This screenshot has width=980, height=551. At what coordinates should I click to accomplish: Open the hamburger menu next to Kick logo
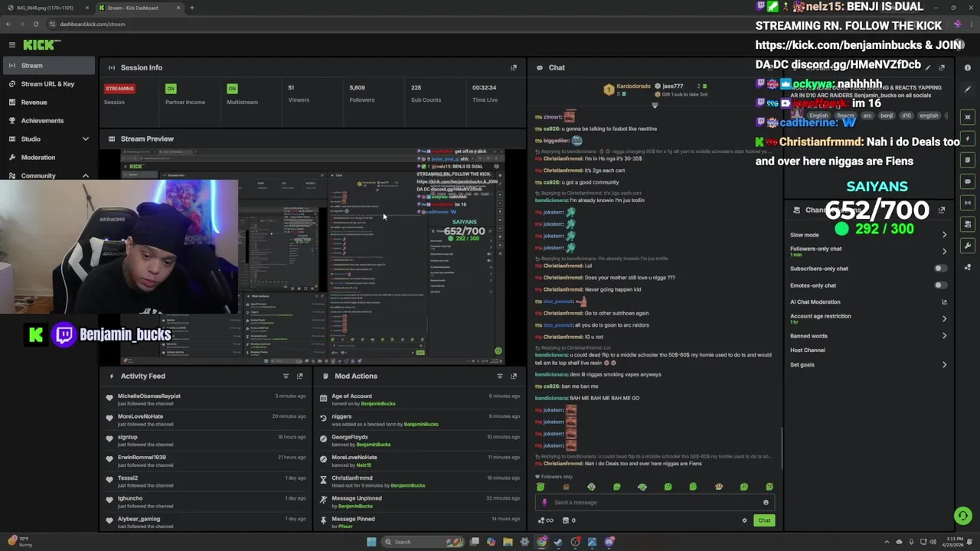[12, 45]
